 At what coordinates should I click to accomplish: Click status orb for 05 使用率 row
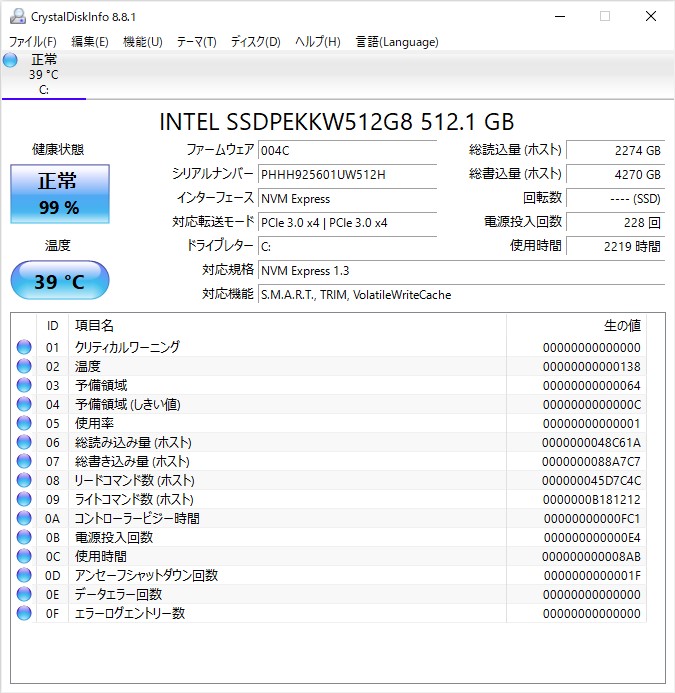(x=24, y=423)
